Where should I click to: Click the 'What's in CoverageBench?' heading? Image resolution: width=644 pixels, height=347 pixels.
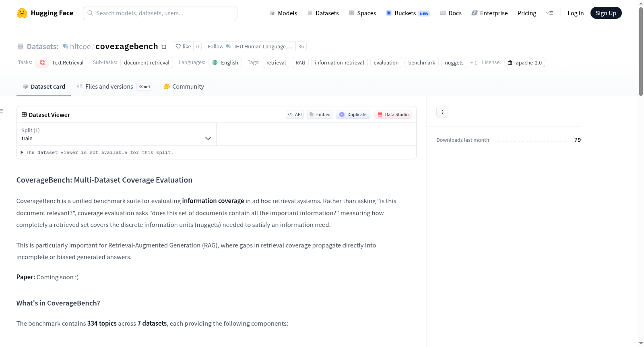coord(58,303)
